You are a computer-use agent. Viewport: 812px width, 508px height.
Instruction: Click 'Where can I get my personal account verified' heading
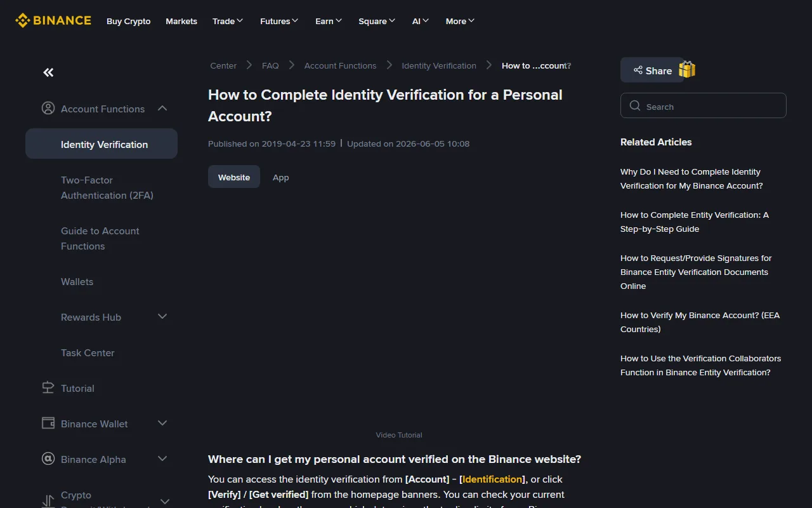click(x=395, y=459)
